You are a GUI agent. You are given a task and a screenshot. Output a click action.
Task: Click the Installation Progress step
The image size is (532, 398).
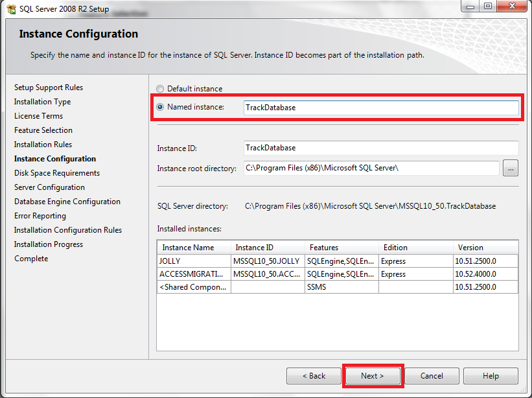(49, 244)
